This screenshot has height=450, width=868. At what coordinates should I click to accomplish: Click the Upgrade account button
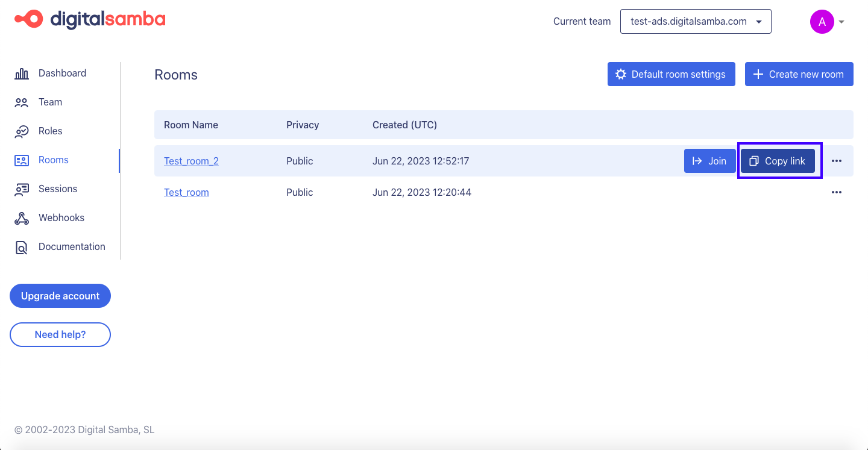[60, 296]
